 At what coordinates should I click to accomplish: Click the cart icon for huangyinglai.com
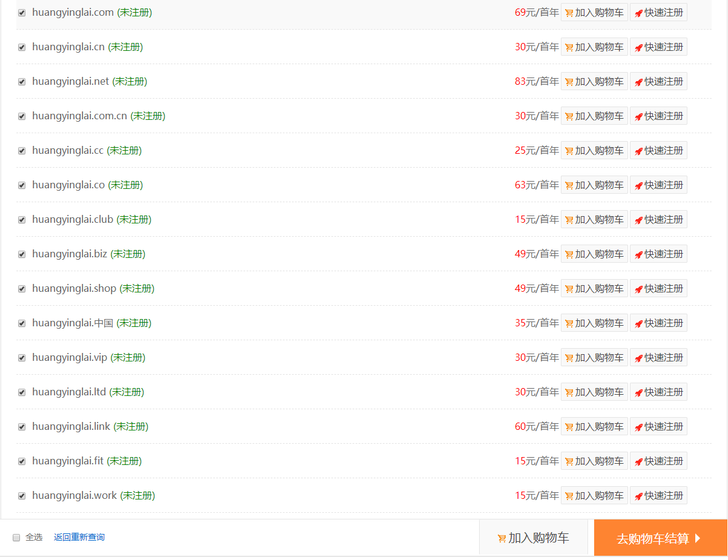point(569,13)
